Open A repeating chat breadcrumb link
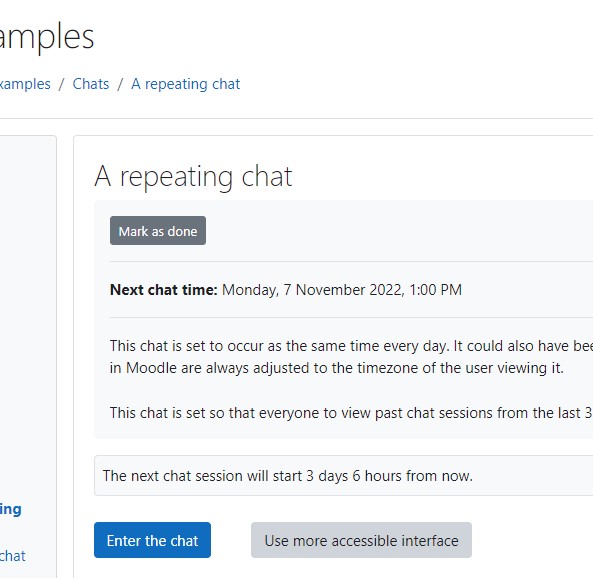593x578 pixels. [186, 84]
